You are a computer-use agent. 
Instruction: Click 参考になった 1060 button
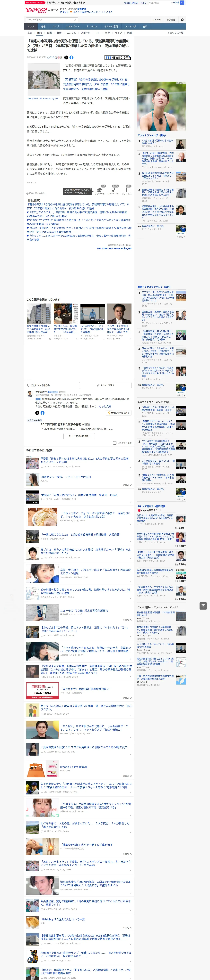(x=119, y=412)
